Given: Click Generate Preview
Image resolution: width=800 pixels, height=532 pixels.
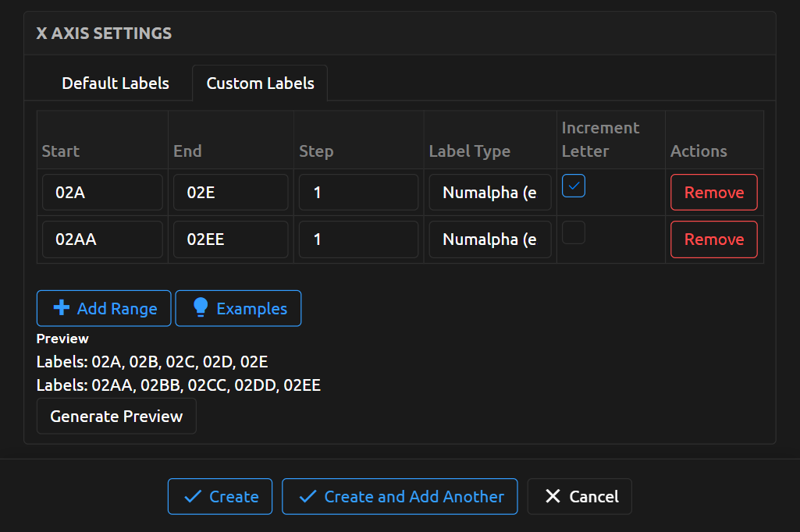Looking at the screenshot, I should (116, 416).
